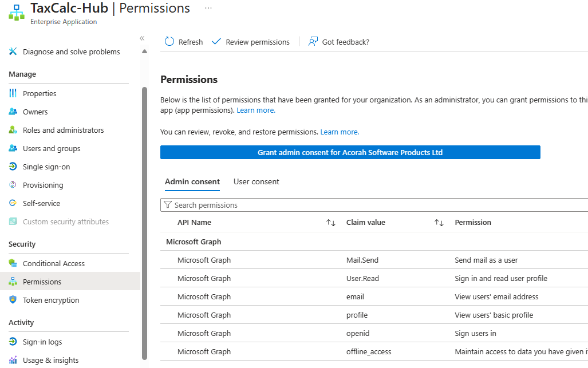Click the Owners icon in the sidebar
This screenshot has width=588, height=368.
coord(13,112)
